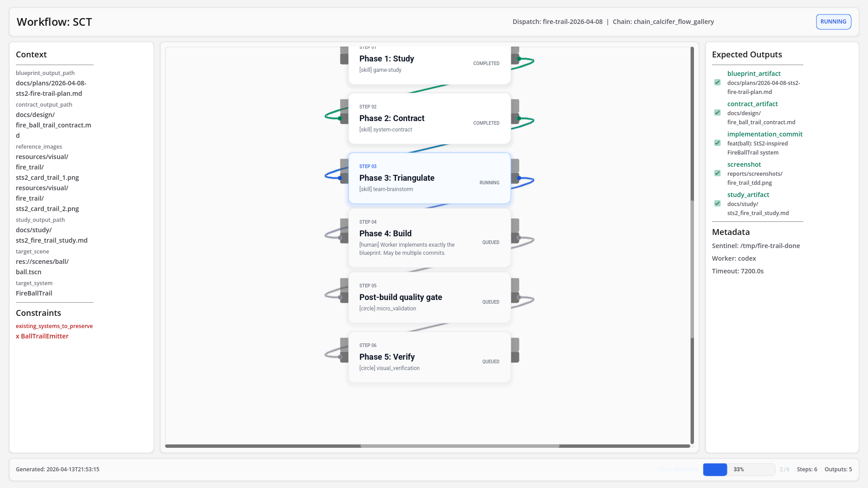868x488 pixels.
Task: Click the 33% progress bar
Action: pos(739,469)
